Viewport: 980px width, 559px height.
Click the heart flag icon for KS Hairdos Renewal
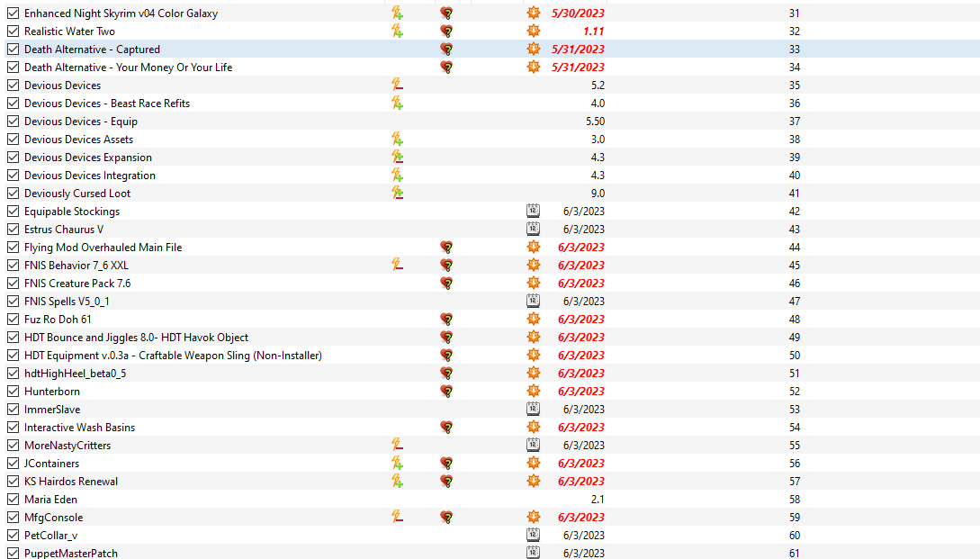tap(446, 482)
